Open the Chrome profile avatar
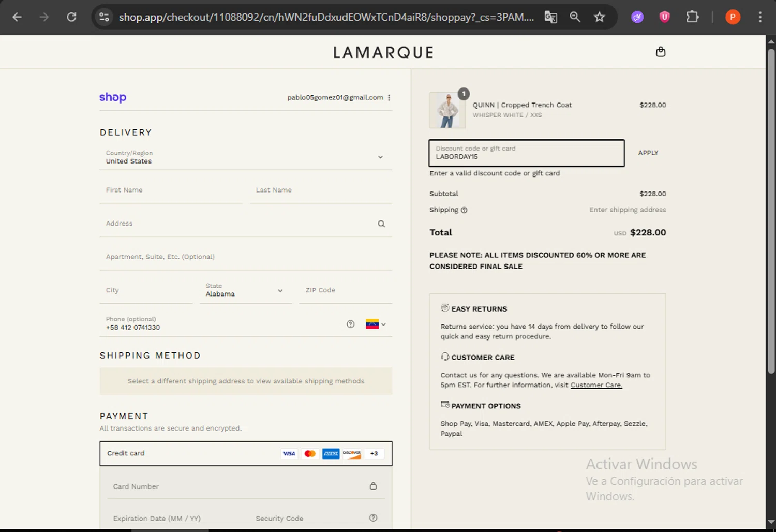 pyautogui.click(x=733, y=17)
